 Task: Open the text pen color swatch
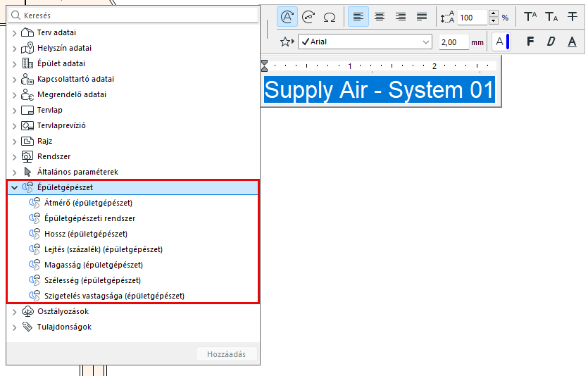click(x=501, y=42)
